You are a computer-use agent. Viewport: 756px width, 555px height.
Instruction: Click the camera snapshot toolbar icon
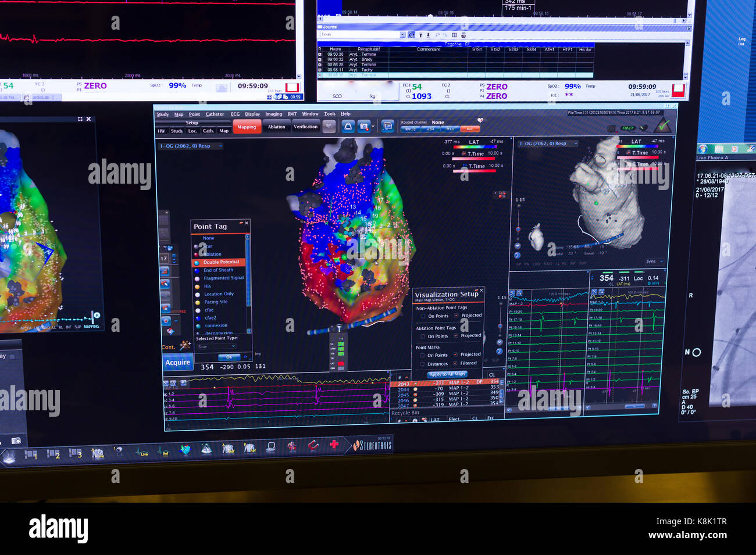pos(364,126)
